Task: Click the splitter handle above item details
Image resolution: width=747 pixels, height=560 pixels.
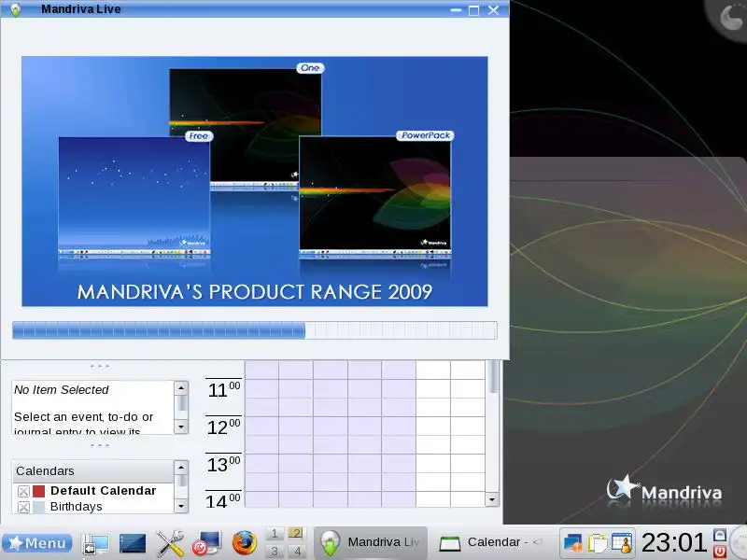Action: click(x=100, y=366)
